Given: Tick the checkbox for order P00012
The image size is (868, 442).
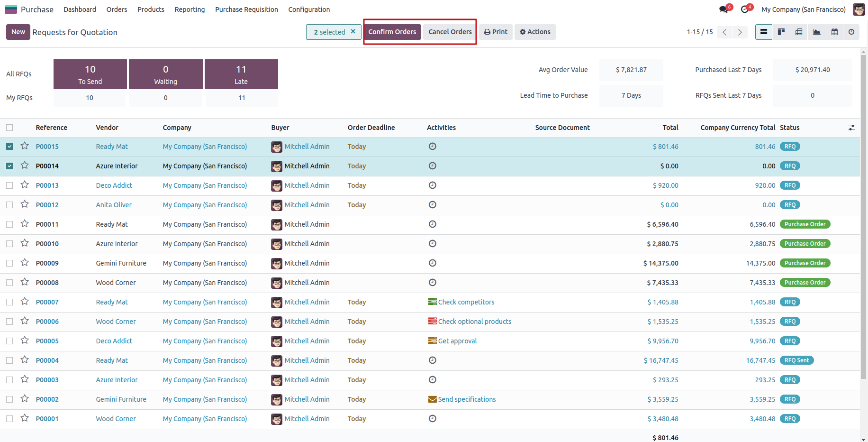Looking at the screenshot, I should click(x=9, y=205).
